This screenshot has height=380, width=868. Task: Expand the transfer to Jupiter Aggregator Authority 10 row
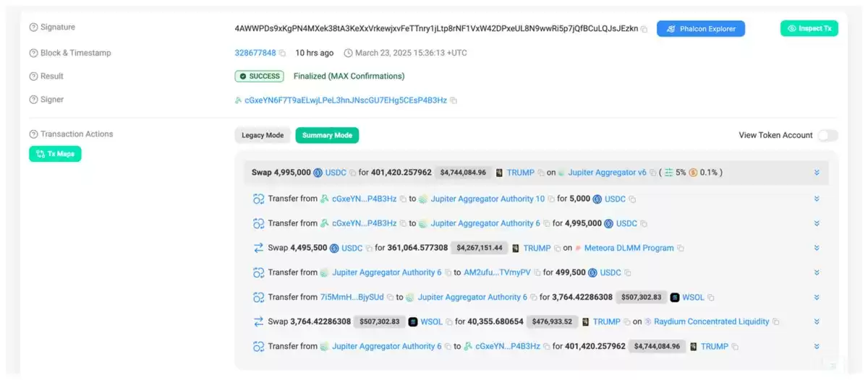(817, 199)
